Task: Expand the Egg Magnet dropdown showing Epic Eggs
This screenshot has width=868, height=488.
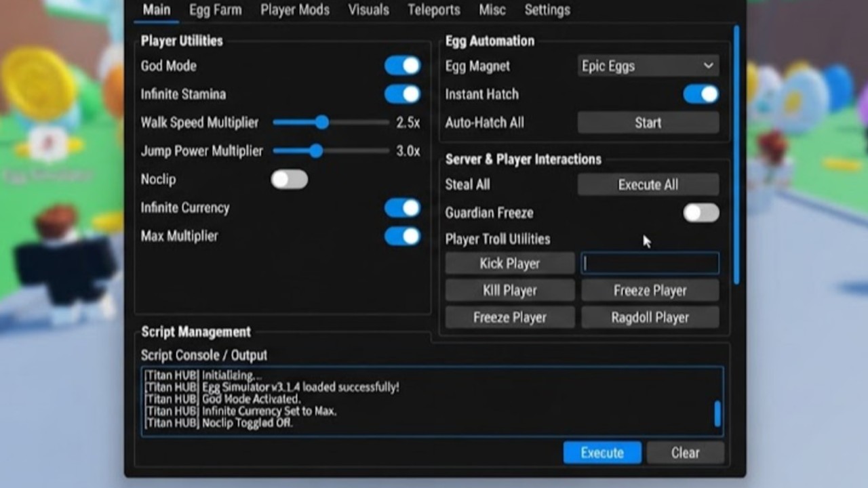Action: point(648,66)
